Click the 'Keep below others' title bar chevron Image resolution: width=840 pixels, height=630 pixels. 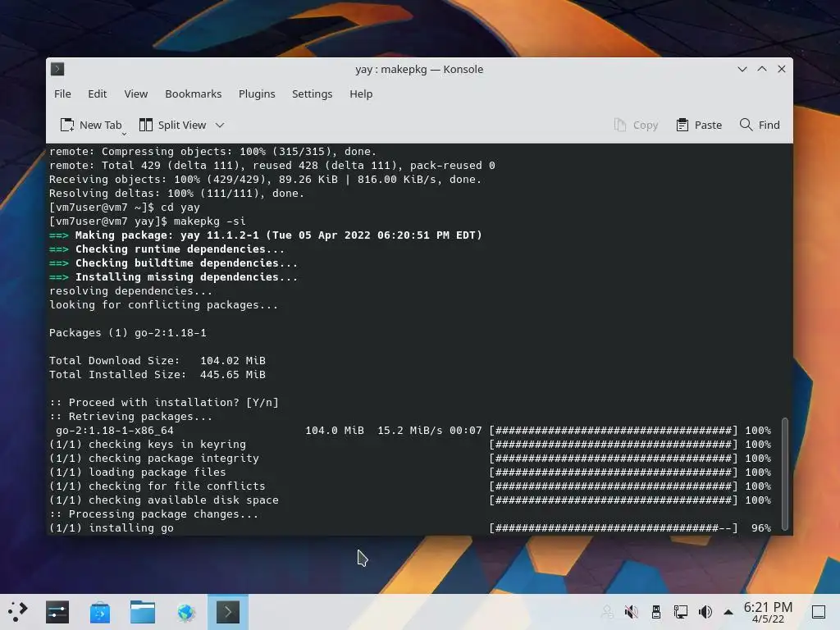[742, 69]
